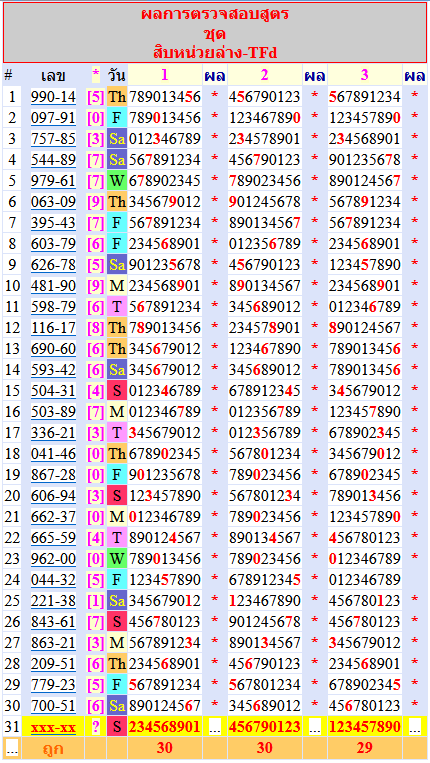Select the 504-31 number link
The height and width of the screenshot is (763, 430).
(54, 391)
